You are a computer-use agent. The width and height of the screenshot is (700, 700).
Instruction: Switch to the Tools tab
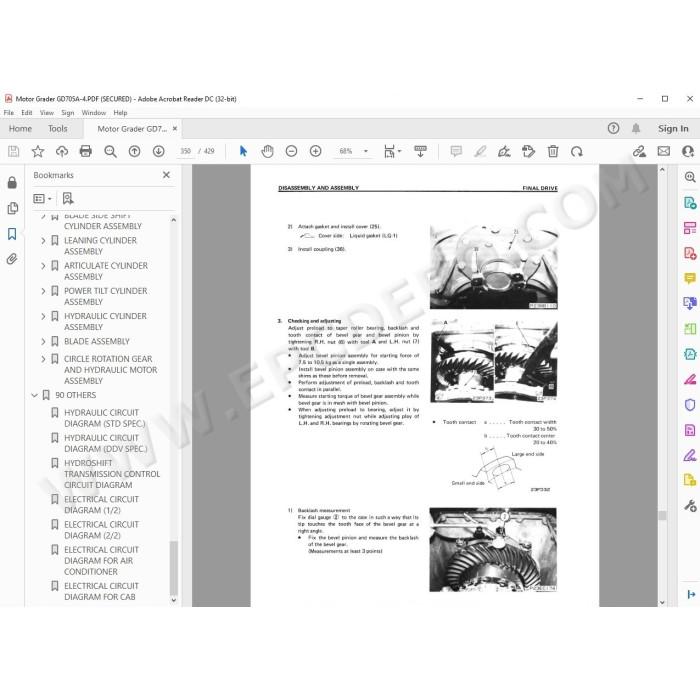click(x=58, y=129)
